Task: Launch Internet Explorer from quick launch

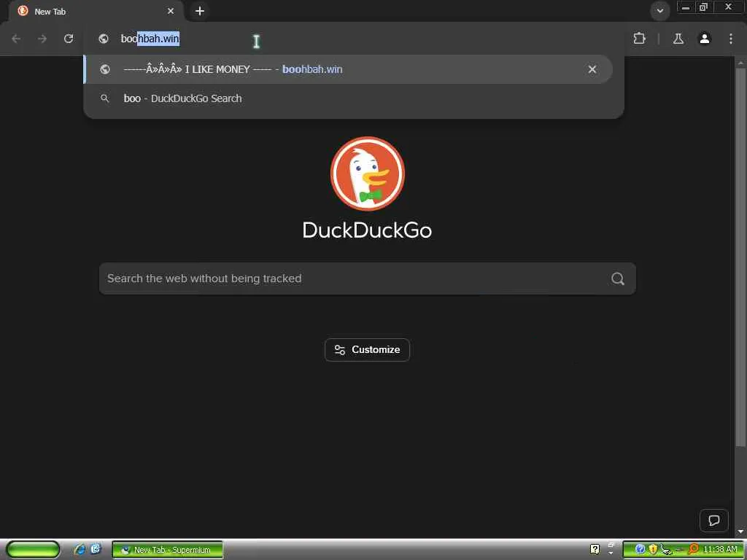Action: [80, 550]
